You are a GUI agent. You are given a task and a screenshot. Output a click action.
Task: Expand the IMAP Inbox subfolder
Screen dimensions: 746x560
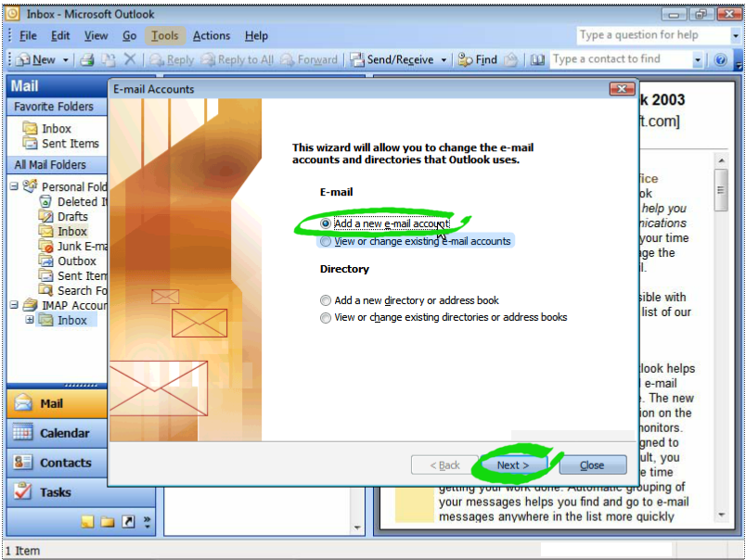tap(30, 320)
